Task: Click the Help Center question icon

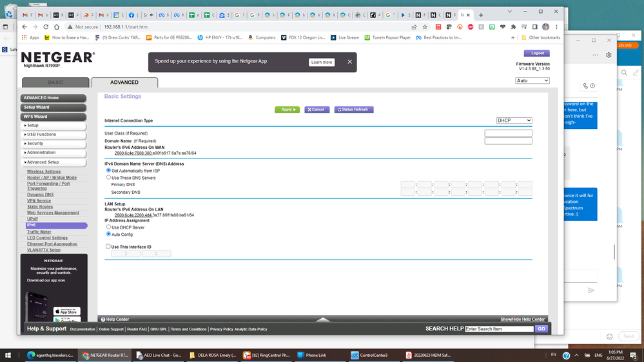Action: (102, 319)
